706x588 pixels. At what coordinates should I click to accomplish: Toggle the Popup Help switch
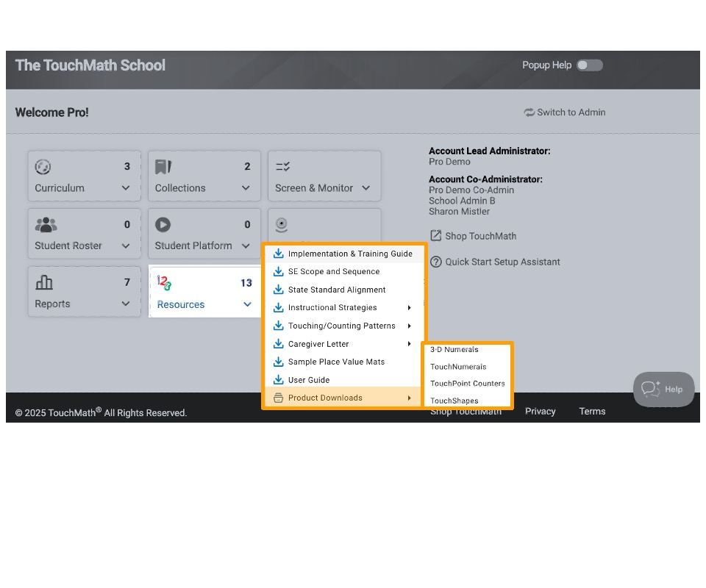(x=589, y=65)
